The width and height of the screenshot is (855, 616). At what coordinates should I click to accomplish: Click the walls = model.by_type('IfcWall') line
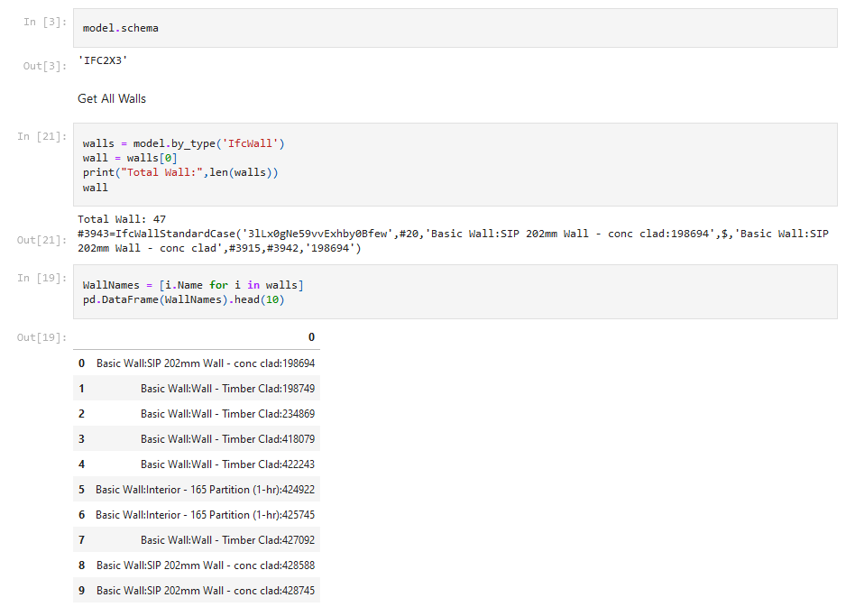point(184,143)
